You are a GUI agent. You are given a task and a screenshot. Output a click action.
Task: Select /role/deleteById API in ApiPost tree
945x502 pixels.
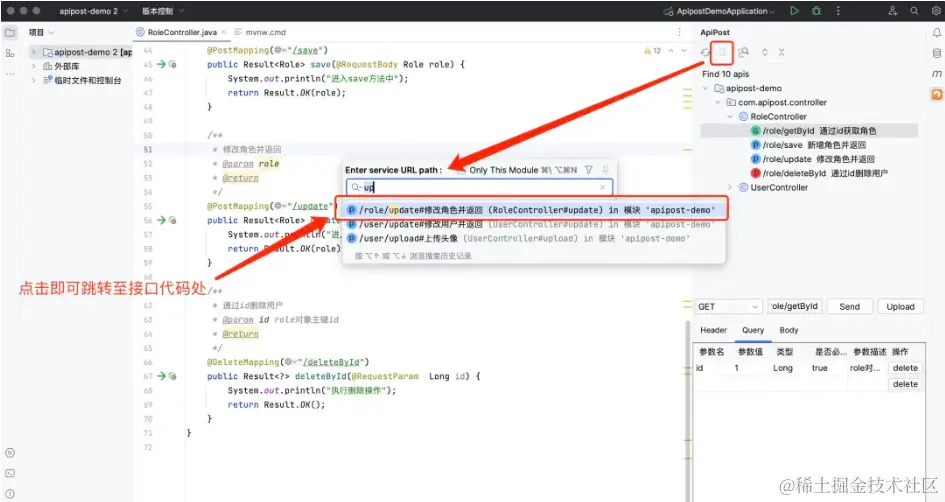(x=819, y=173)
